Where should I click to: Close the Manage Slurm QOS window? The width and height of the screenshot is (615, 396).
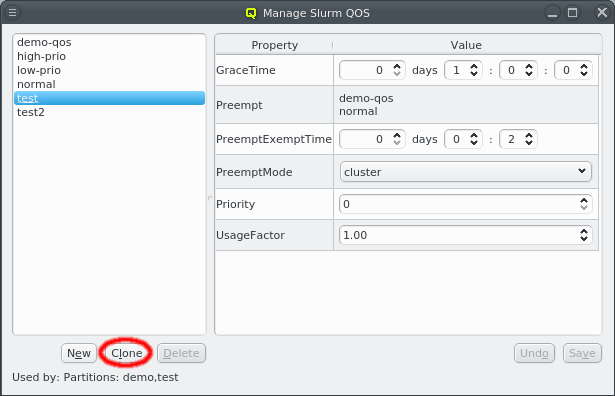602,13
